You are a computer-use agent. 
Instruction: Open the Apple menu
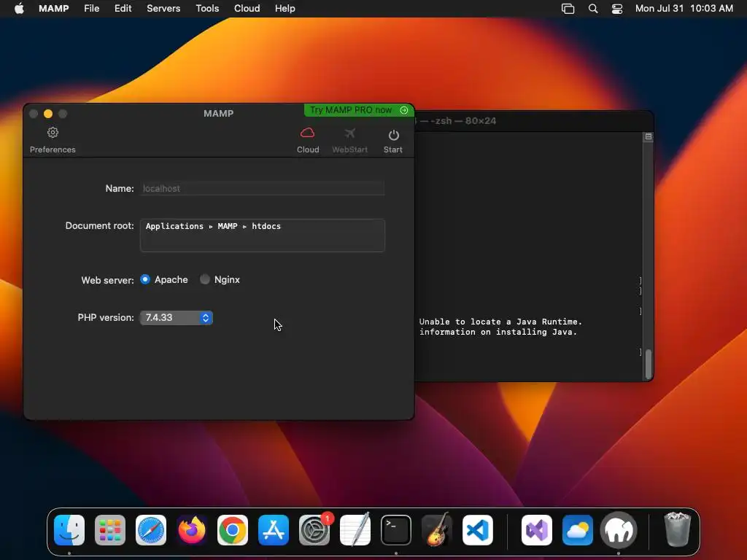(x=19, y=9)
